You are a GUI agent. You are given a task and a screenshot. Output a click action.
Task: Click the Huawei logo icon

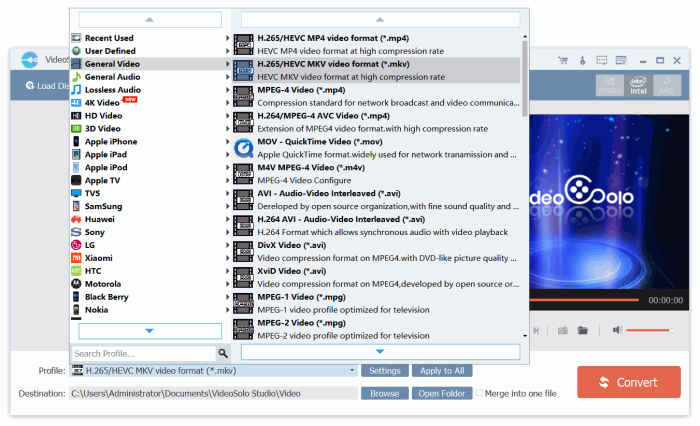[76, 219]
